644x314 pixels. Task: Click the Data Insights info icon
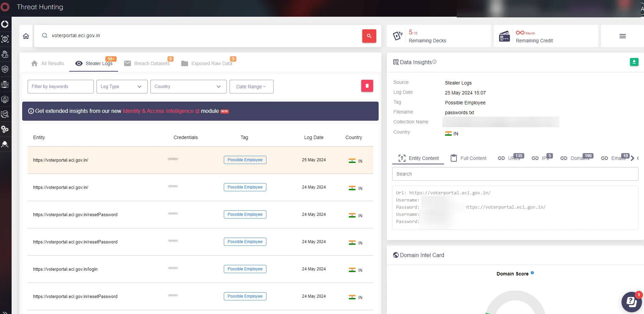pos(435,62)
